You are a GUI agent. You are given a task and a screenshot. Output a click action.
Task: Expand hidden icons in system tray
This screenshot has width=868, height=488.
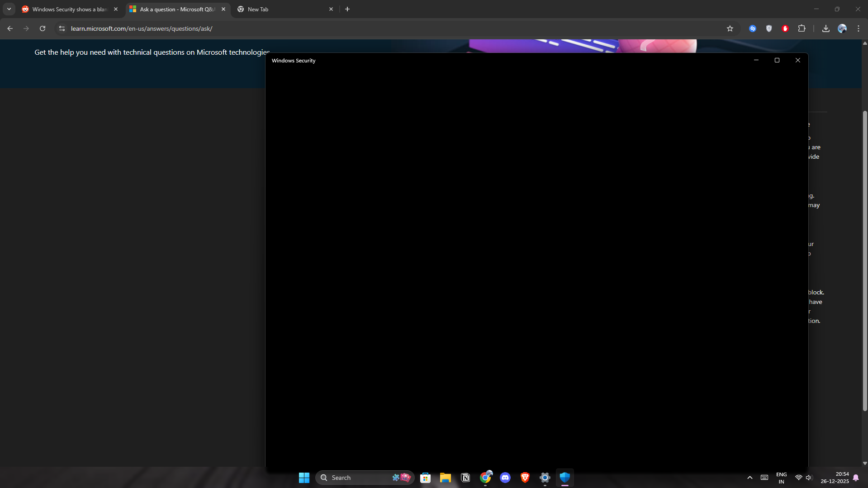coord(749,477)
